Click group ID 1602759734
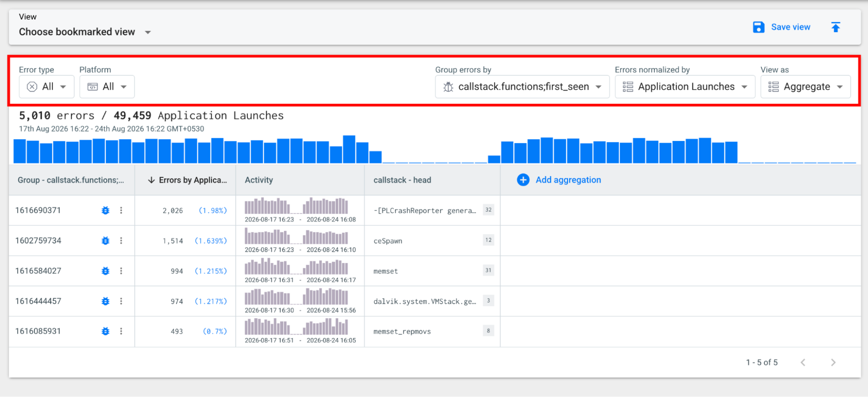 click(x=38, y=241)
